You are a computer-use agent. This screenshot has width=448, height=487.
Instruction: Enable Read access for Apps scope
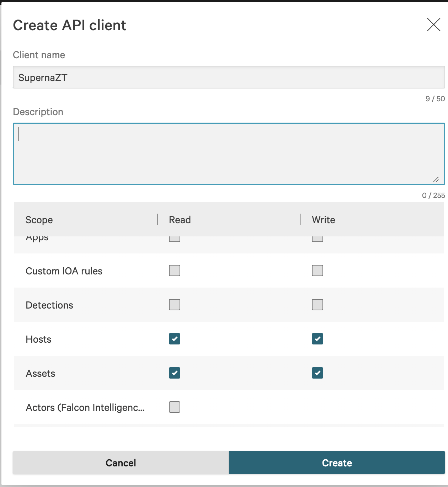pos(174,237)
